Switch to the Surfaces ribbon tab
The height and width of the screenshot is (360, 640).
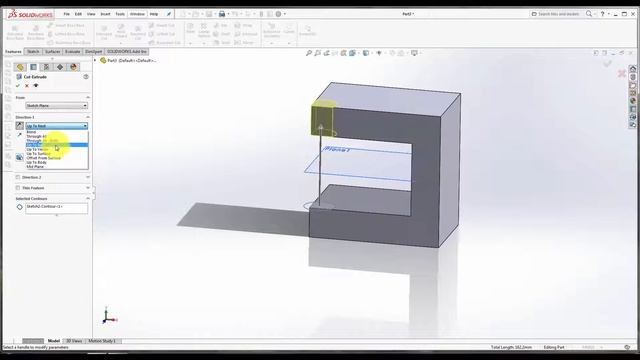point(52,52)
